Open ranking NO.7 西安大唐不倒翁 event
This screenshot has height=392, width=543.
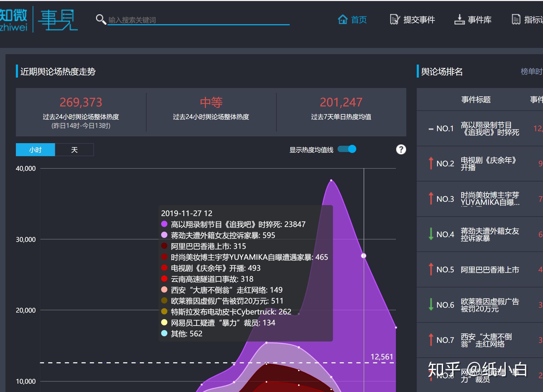coord(486,340)
